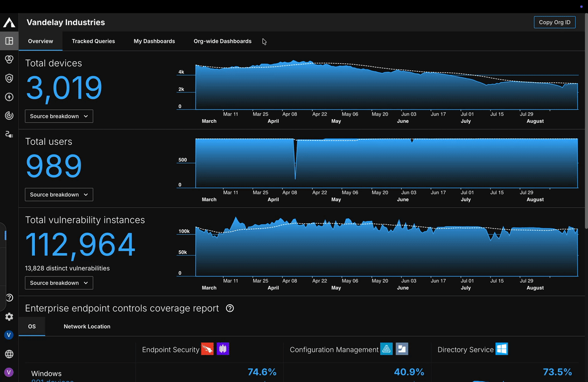
Task: Open the My Dashboards tab
Action: pos(154,41)
